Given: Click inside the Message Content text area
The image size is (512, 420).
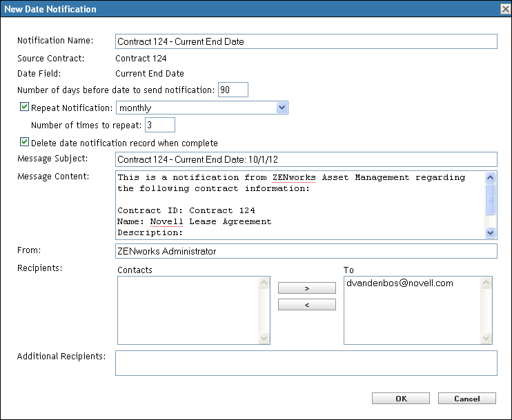Looking at the screenshot, I should pyautogui.click(x=300, y=205).
